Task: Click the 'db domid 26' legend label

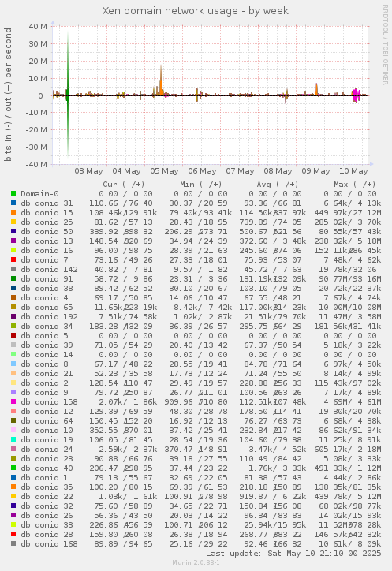Action: (x=47, y=516)
